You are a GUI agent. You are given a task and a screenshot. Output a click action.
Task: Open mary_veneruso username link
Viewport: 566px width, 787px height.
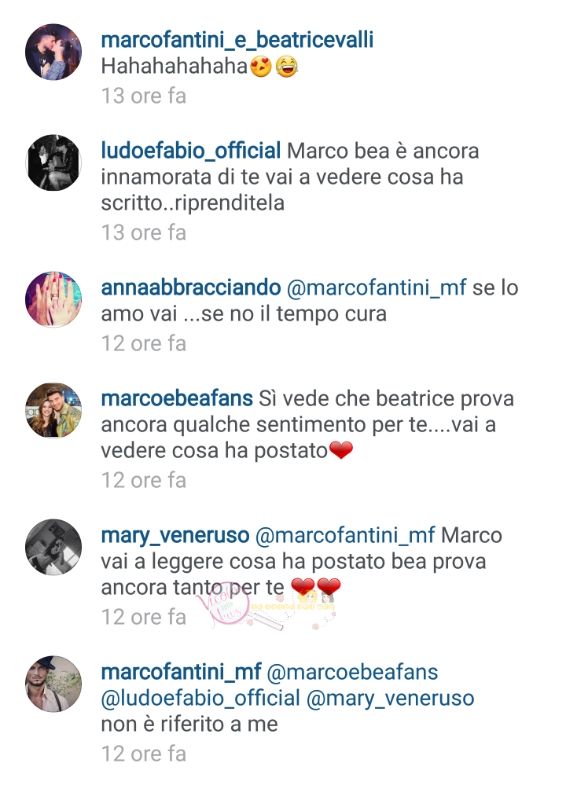point(175,536)
